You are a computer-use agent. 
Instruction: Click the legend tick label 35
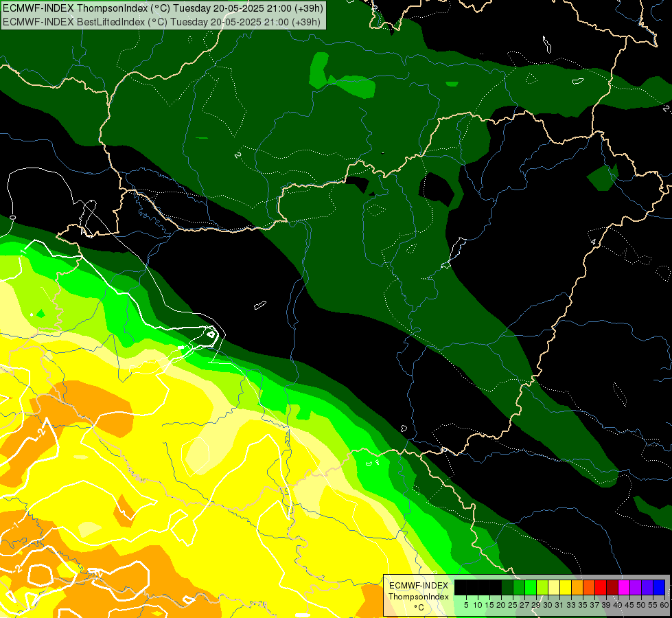pos(583,605)
